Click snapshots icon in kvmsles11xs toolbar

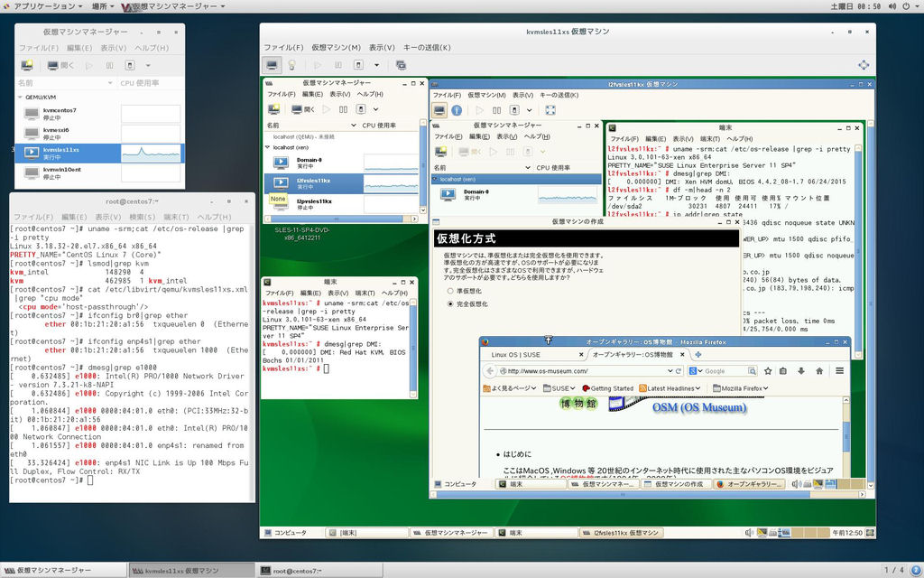point(402,65)
